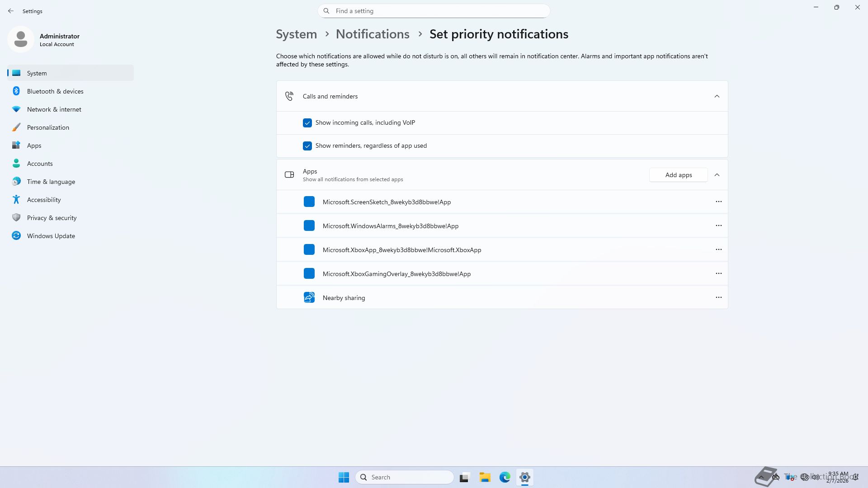Click the Bluetooth & devices sidebar icon
The image size is (868, 488).
click(x=16, y=91)
